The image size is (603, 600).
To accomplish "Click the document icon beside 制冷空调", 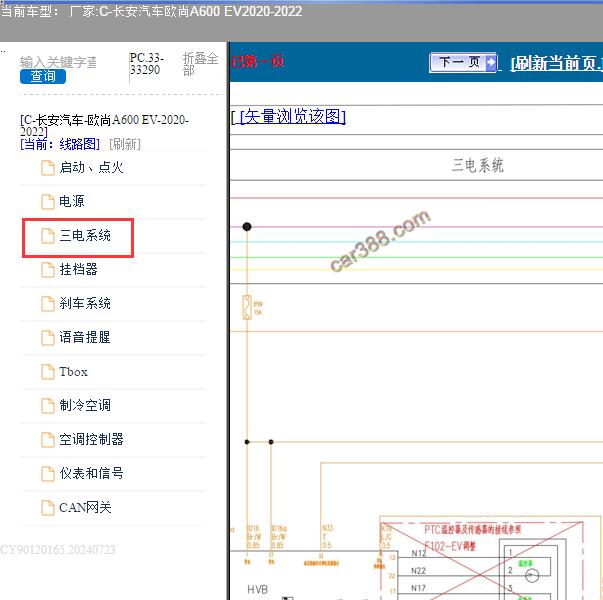I will tap(48, 406).
